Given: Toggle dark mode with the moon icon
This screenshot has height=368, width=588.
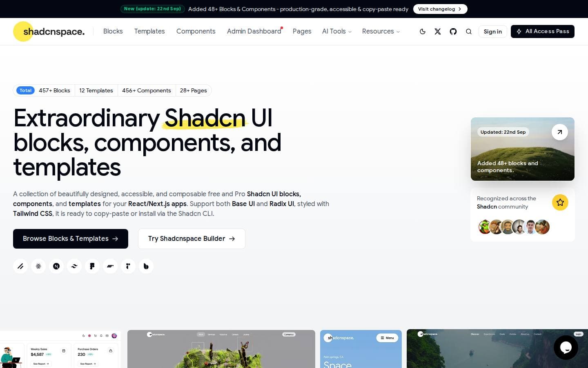Looking at the screenshot, I should pos(423,31).
